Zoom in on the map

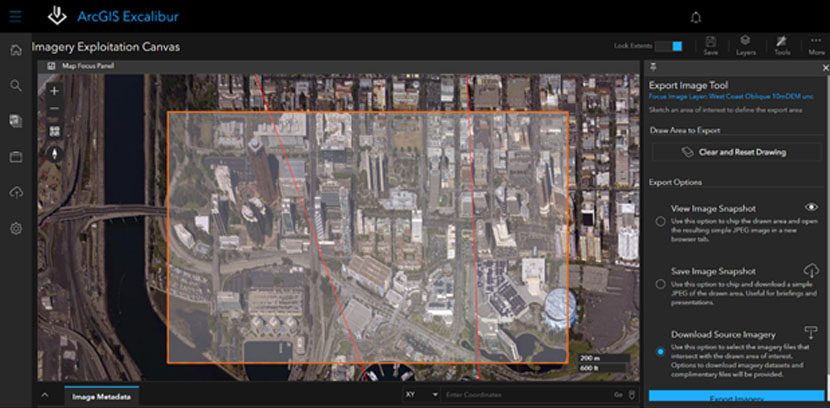54,90
